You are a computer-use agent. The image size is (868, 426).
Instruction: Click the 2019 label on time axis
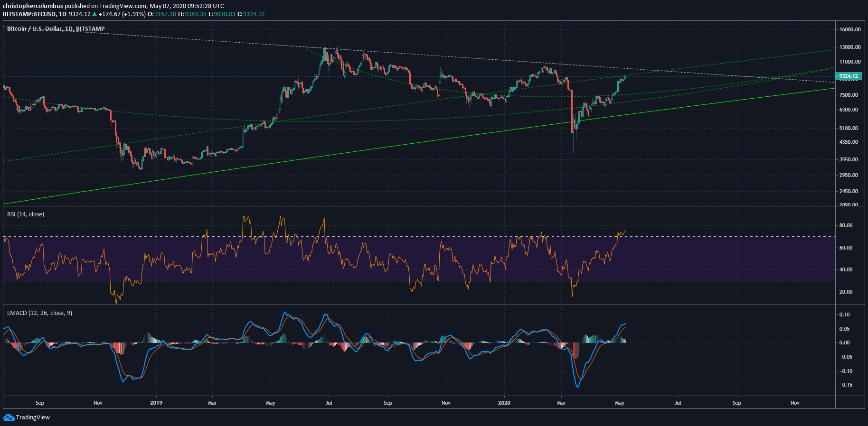pyautogui.click(x=156, y=403)
